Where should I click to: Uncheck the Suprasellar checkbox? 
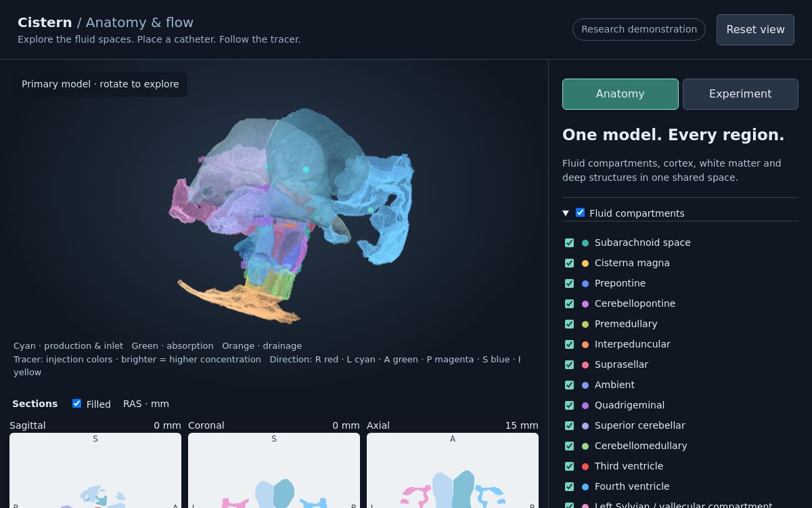point(569,364)
